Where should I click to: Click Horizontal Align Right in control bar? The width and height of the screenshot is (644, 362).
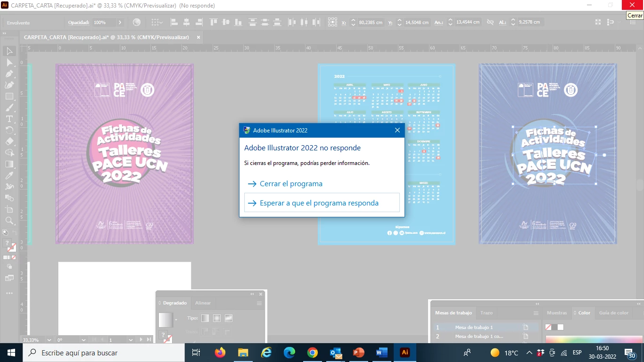tap(199, 22)
